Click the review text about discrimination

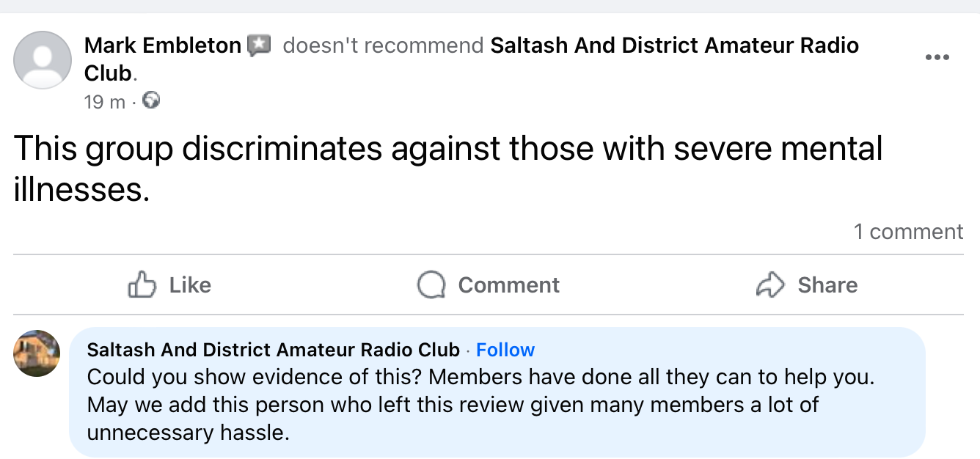pos(440,148)
